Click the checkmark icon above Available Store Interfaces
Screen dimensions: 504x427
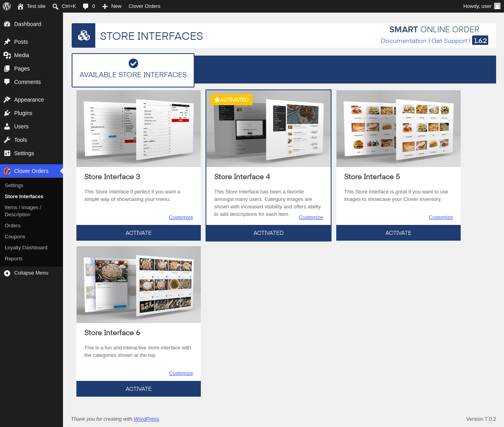click(133, 63)
